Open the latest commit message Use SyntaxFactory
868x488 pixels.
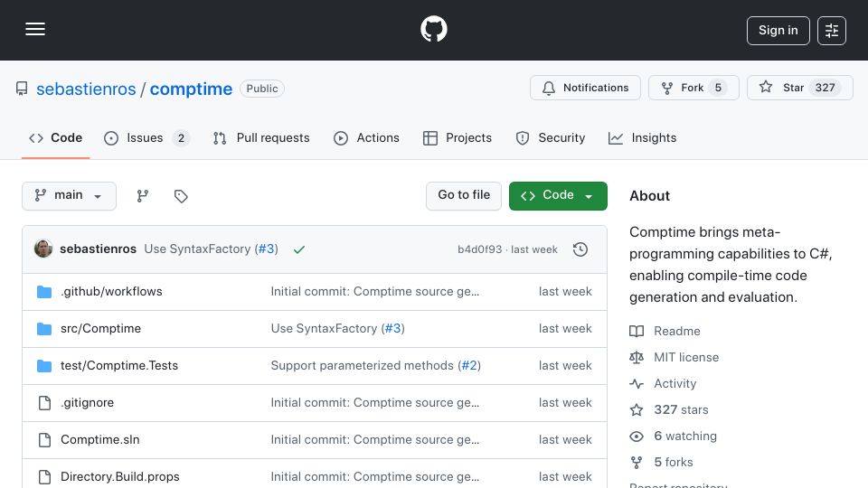(x=197, y=249)
